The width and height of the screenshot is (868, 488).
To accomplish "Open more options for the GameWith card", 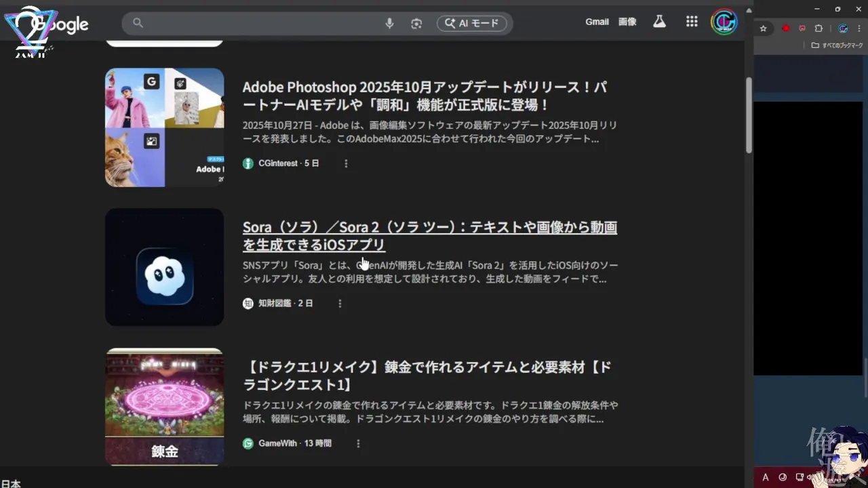I will [x=358, y=443].
